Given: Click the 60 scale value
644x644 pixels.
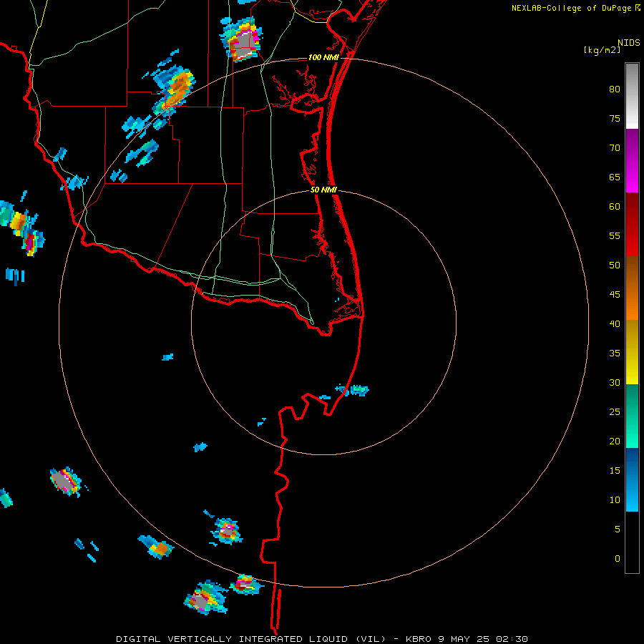Looking at the screenshot, I should coord(615,207).
